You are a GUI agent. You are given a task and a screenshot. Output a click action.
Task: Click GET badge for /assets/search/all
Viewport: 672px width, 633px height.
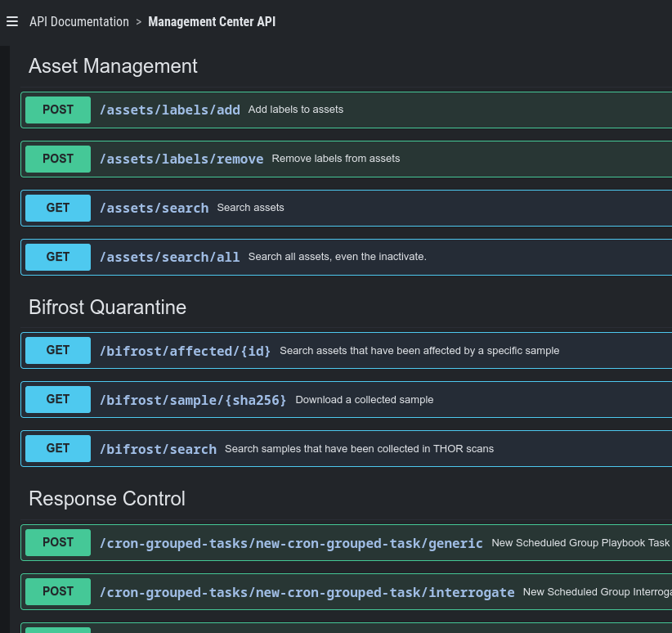pos(58,257)
